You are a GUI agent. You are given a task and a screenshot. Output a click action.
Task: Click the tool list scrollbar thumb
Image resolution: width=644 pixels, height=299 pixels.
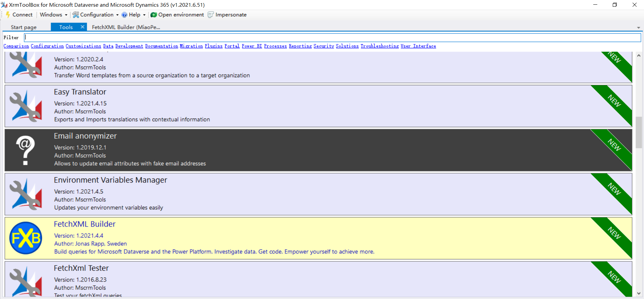point(639,132)
